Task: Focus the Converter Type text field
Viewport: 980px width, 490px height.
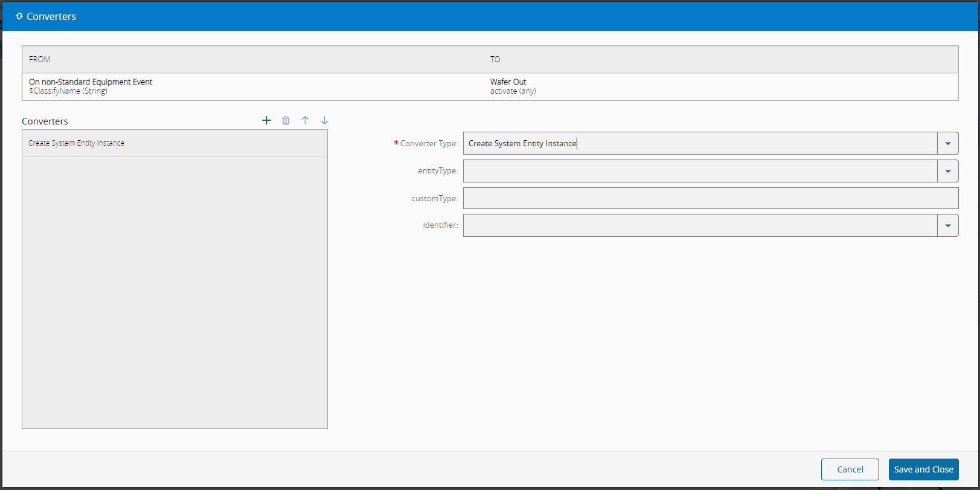Action: point(699,144)
